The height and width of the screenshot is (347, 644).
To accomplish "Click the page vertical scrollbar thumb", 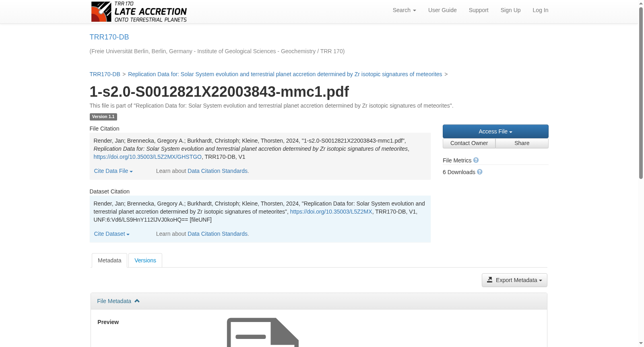I will [x=641, y=93].
